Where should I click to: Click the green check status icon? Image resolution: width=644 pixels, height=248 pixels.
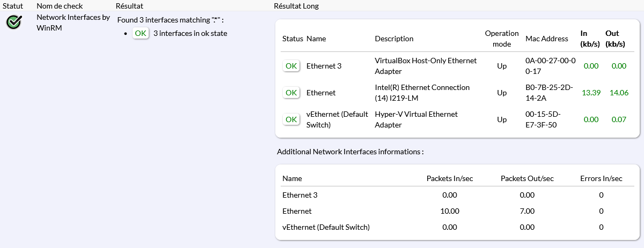coord(14,22)
